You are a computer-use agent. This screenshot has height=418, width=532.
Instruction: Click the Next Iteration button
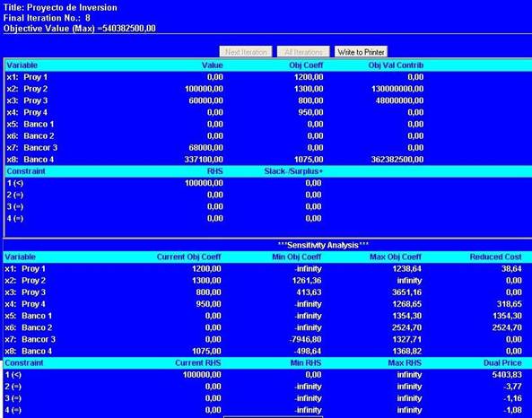(x=246, y=52)
